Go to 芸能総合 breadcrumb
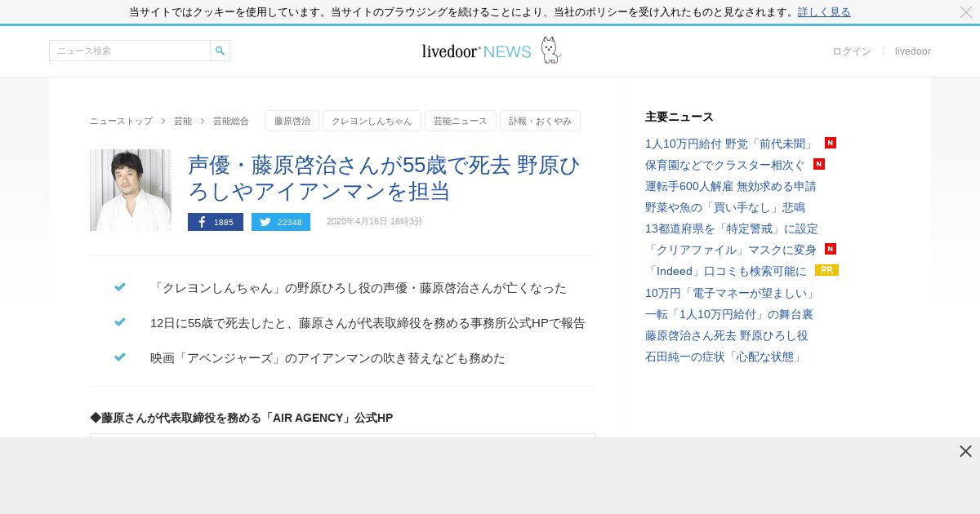Viewport: 980px width, 514px height. (231, 121)
